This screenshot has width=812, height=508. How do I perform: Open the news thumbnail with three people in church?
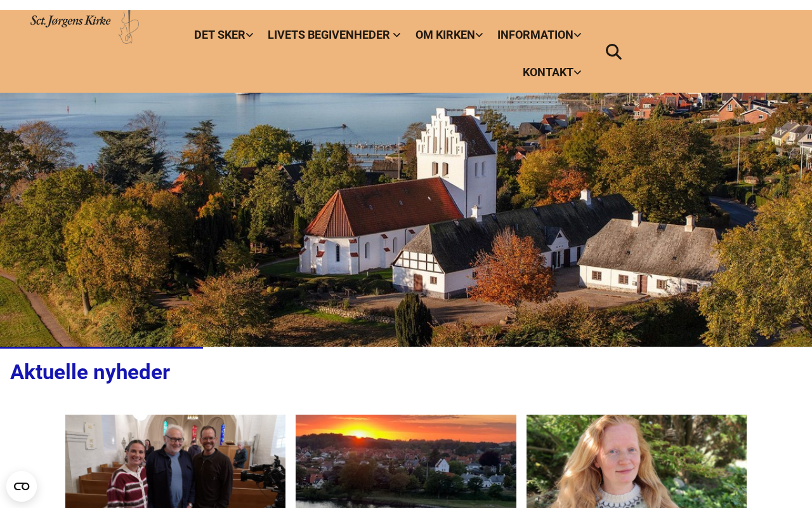175,461
